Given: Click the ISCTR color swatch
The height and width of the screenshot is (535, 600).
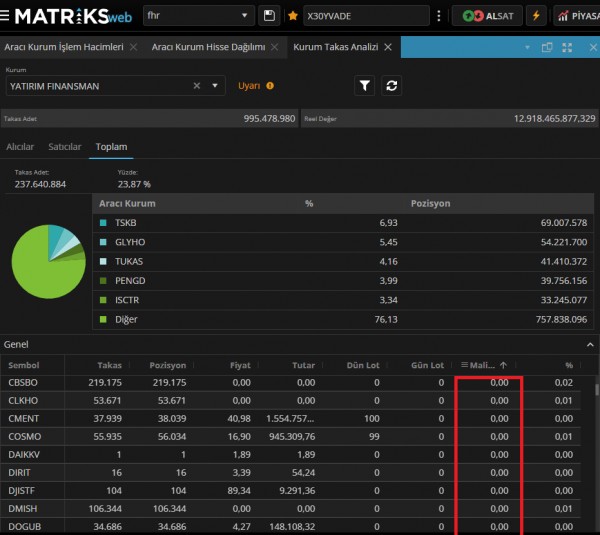Looking at the screenshot, I should [103, 300].
